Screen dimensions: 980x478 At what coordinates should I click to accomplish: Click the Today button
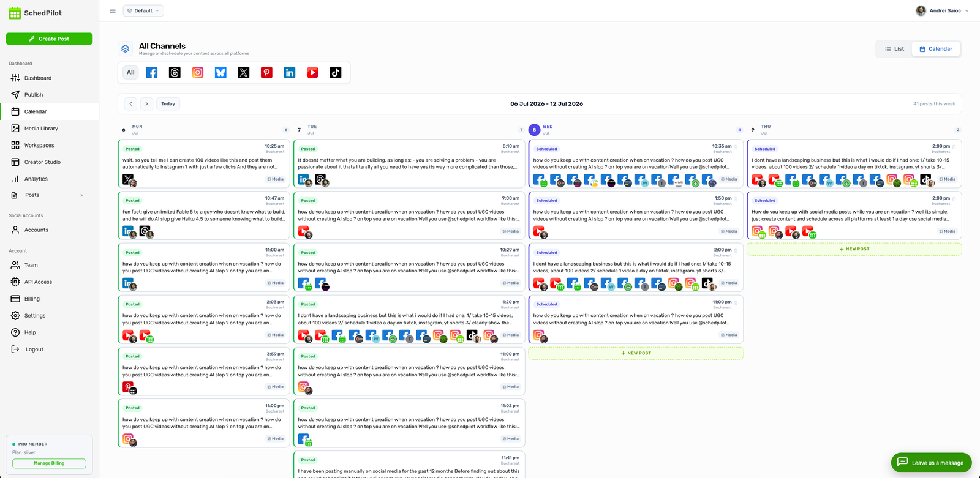(168, 103)
